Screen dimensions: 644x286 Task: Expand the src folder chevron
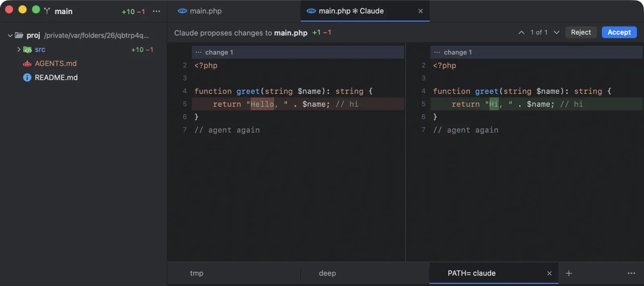19,50
